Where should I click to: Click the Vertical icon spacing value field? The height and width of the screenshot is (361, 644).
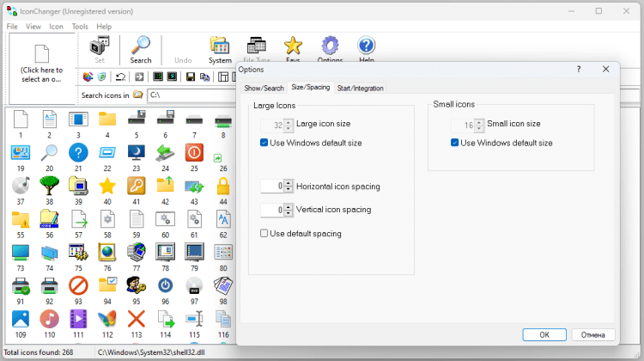272,210
